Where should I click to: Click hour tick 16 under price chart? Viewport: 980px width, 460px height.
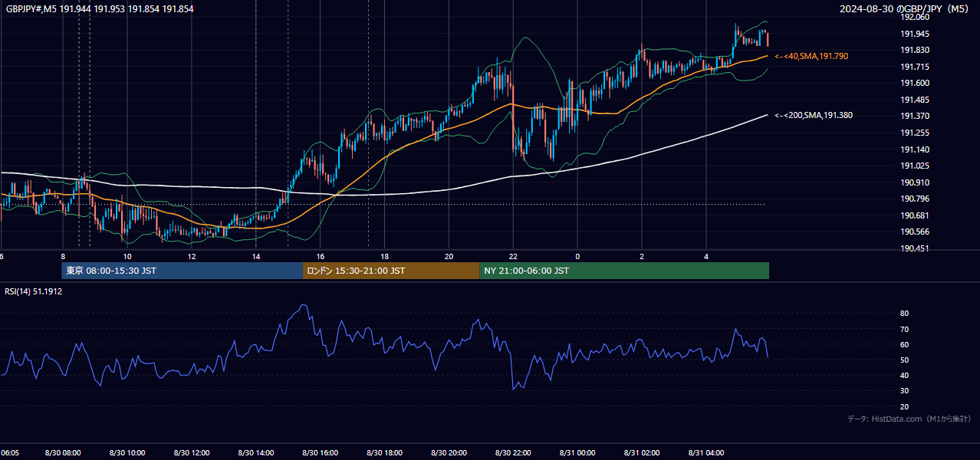point(321,257)
